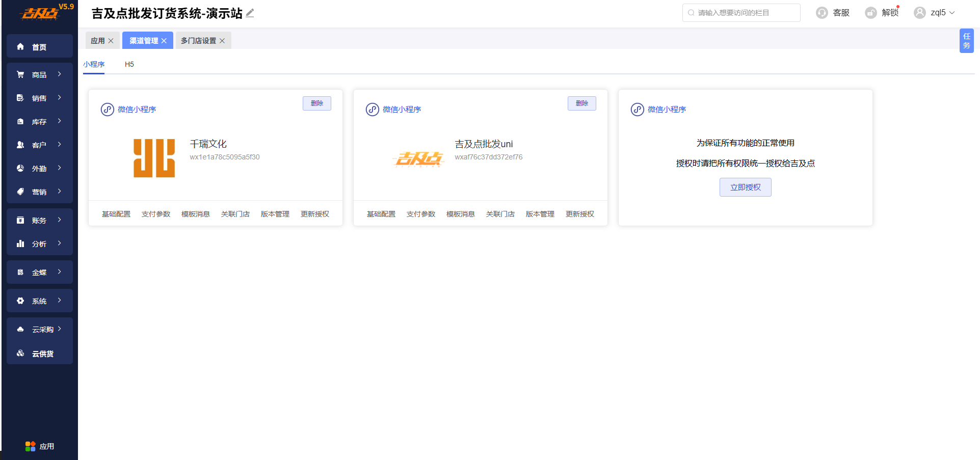
Task: Switch to the 小程序 tab
Action: tap(94, 64)
